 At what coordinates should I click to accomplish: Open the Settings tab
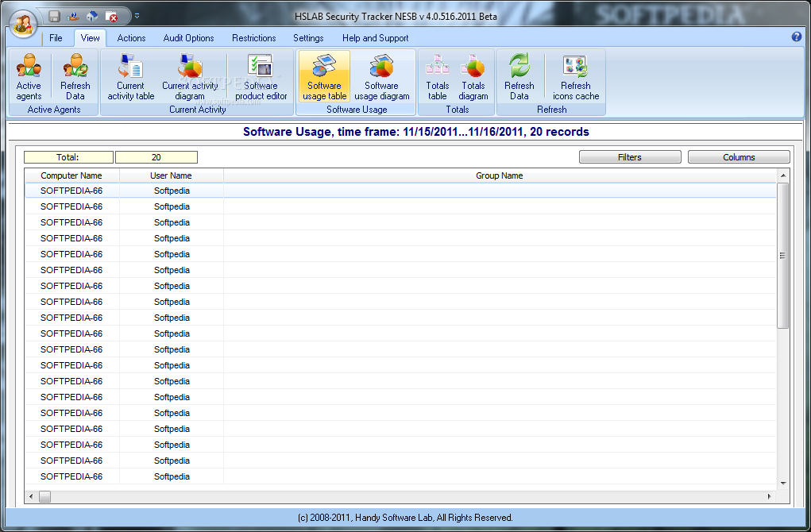click(308, 38)
